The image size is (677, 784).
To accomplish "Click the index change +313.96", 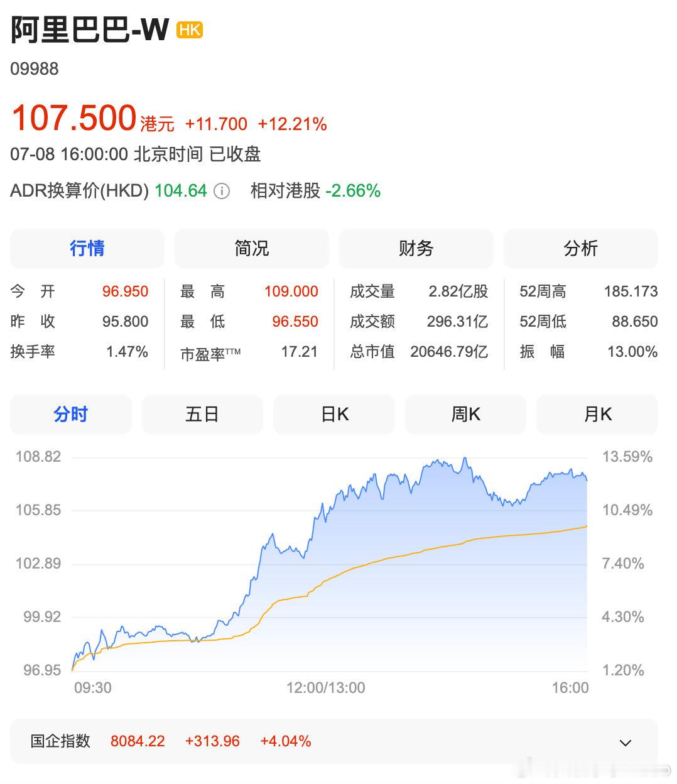I will [212, 741].
